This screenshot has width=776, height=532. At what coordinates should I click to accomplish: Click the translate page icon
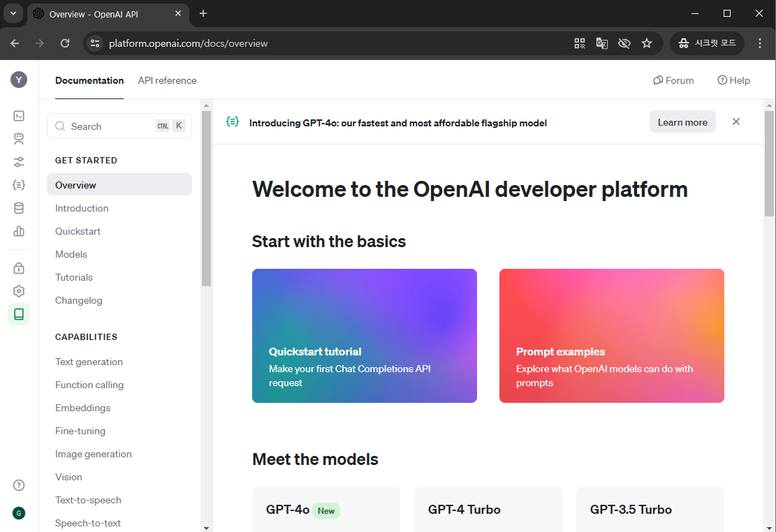click(602, 43)
